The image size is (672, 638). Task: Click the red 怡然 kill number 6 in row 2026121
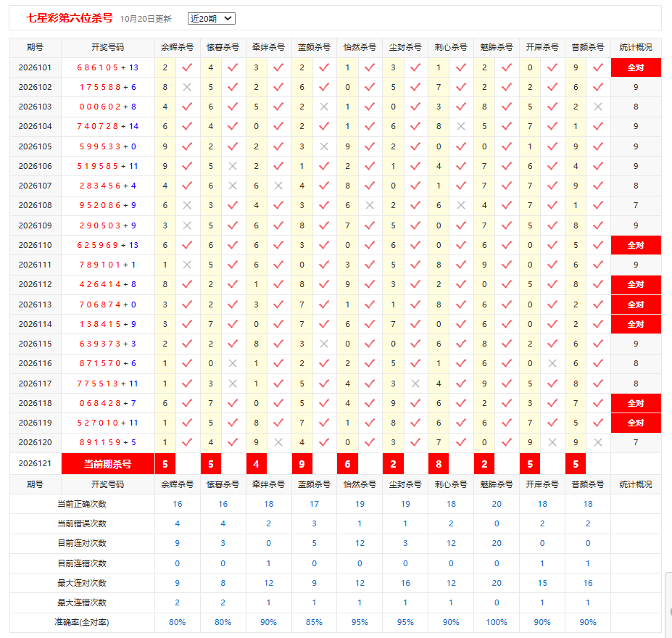tap(347, 463)
